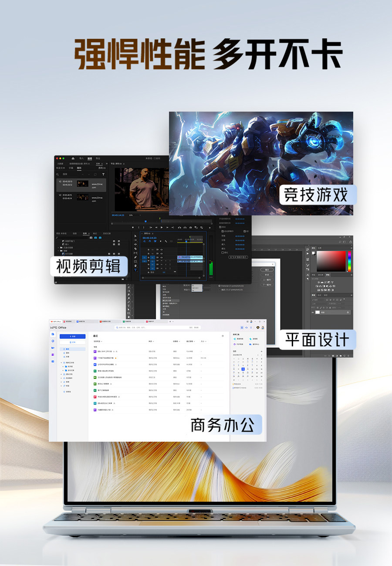The image size is (392, 566).
Task: Select the caption entry starting 01:05:40:15
Action: coord(81,198)
